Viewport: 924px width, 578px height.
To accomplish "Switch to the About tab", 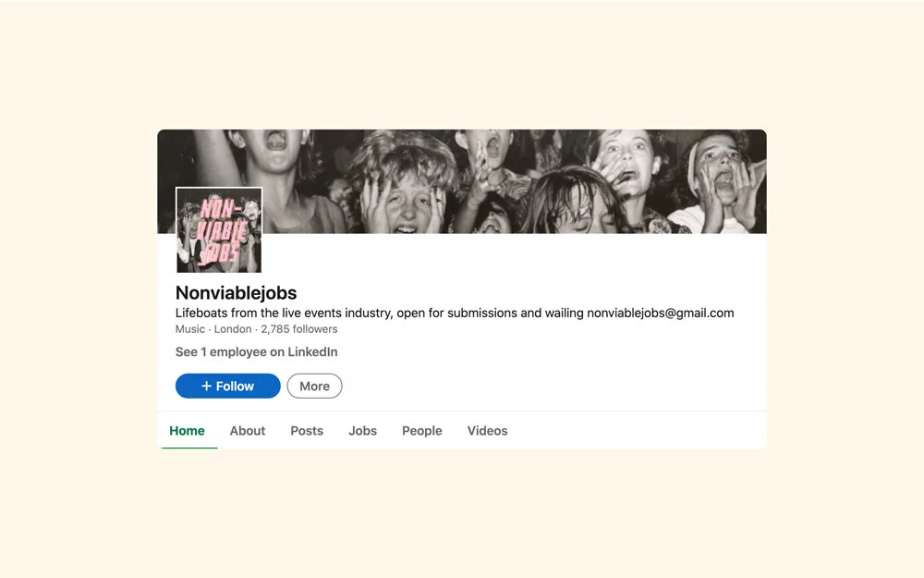I will pyautogui.click(x=248, y=431).
